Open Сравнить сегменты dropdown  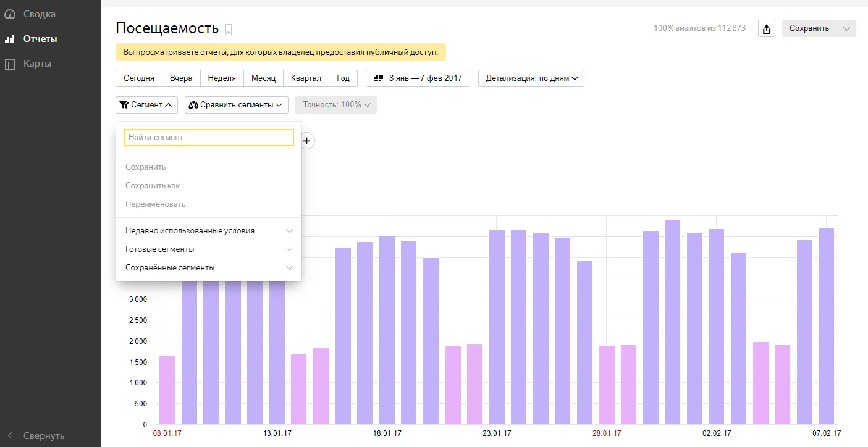point(237,105)
